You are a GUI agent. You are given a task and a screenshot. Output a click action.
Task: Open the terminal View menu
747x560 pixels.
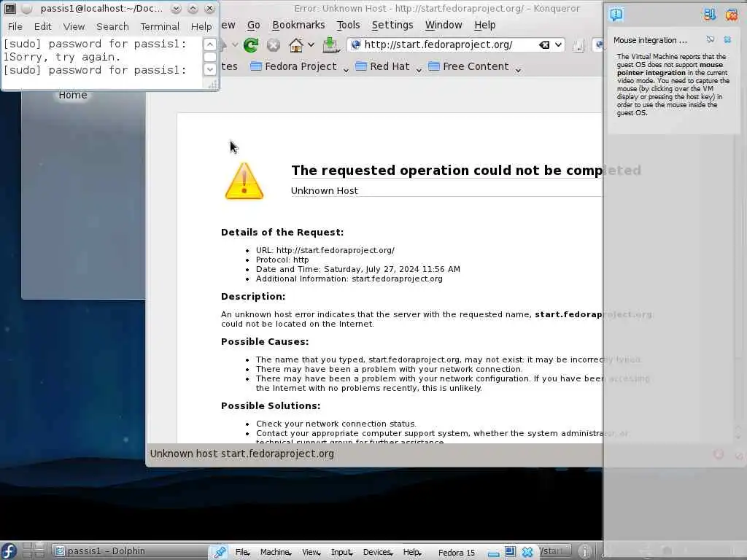[74, 27]
